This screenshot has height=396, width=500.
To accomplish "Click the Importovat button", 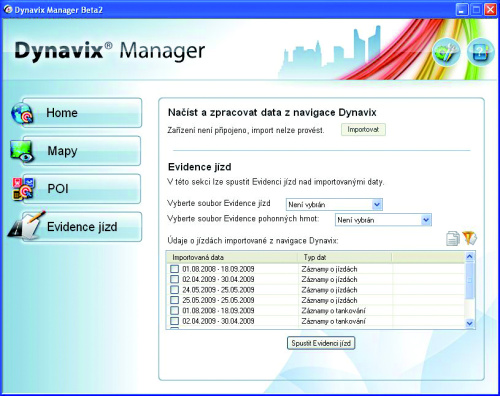I will 363,130.
